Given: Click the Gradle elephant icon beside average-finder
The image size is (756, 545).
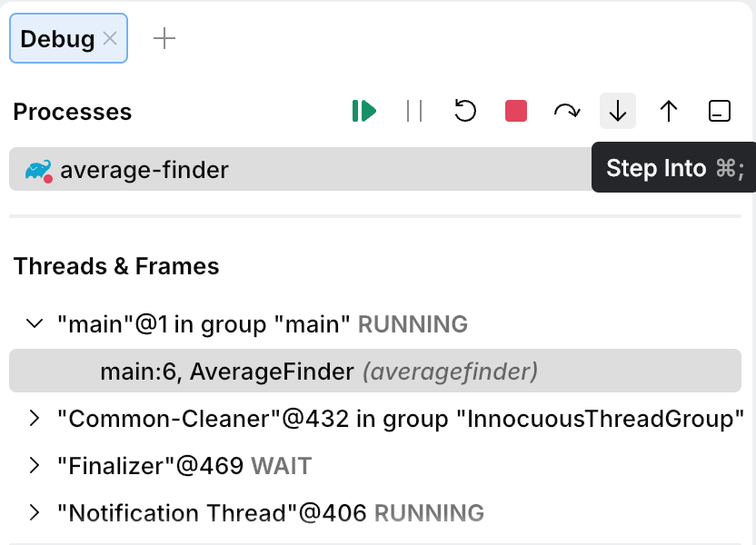Looking at the screenshot, I should 38,168.
